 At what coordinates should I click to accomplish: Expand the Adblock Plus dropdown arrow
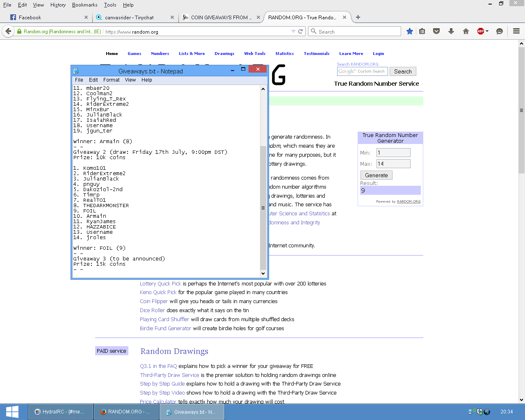487,31
